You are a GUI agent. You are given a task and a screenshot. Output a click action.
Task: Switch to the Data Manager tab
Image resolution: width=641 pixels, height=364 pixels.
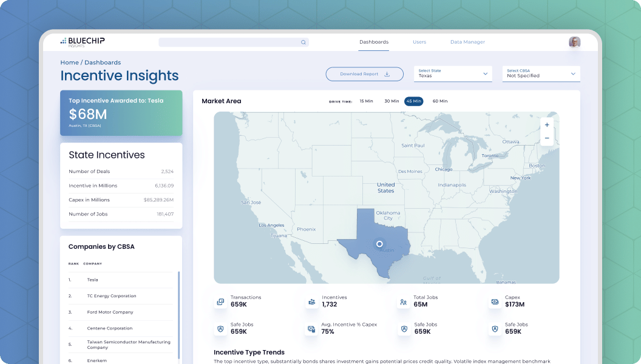(x=467, y=42)
